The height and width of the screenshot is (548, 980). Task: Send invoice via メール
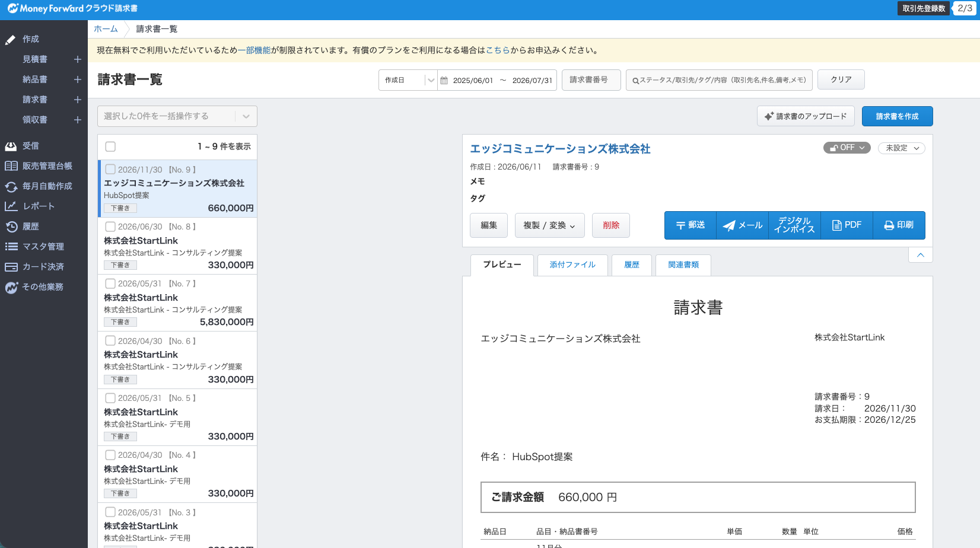pos(743,225)
